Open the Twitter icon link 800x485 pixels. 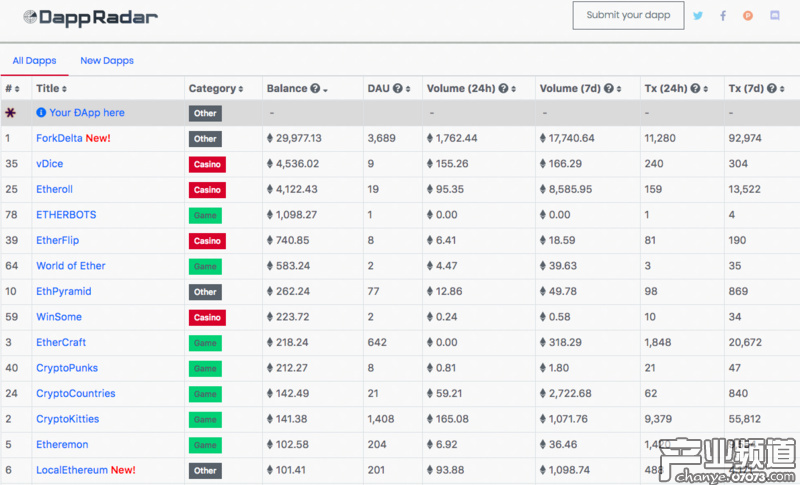pos(698,16)
